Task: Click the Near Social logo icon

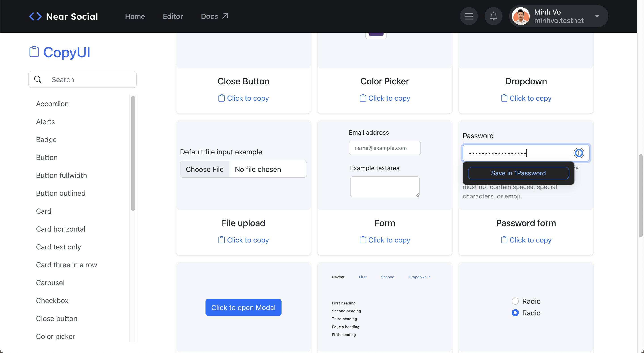Action: coord(35,16)
